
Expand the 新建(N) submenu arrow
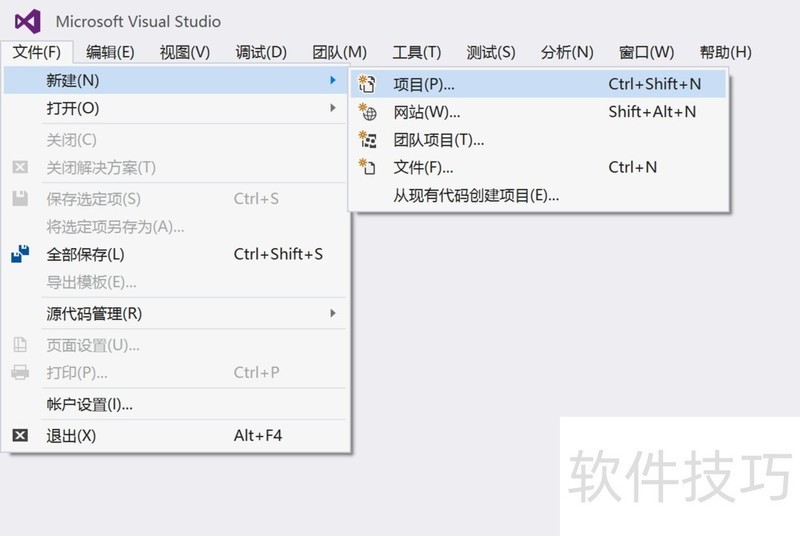333,80
